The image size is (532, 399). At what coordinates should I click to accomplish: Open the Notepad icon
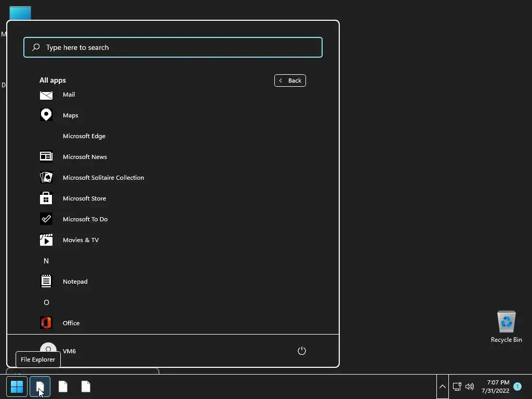click(46, 281)
